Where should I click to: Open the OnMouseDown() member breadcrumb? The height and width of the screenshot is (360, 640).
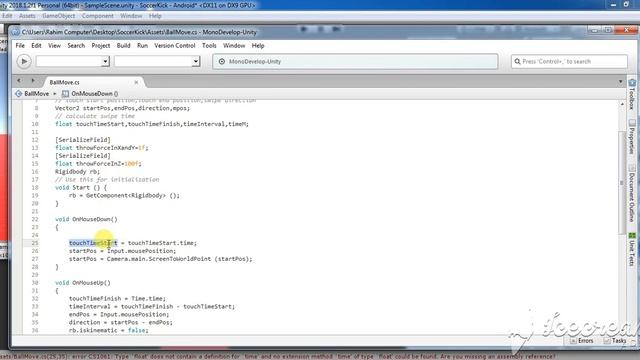[x=90, y=93]
